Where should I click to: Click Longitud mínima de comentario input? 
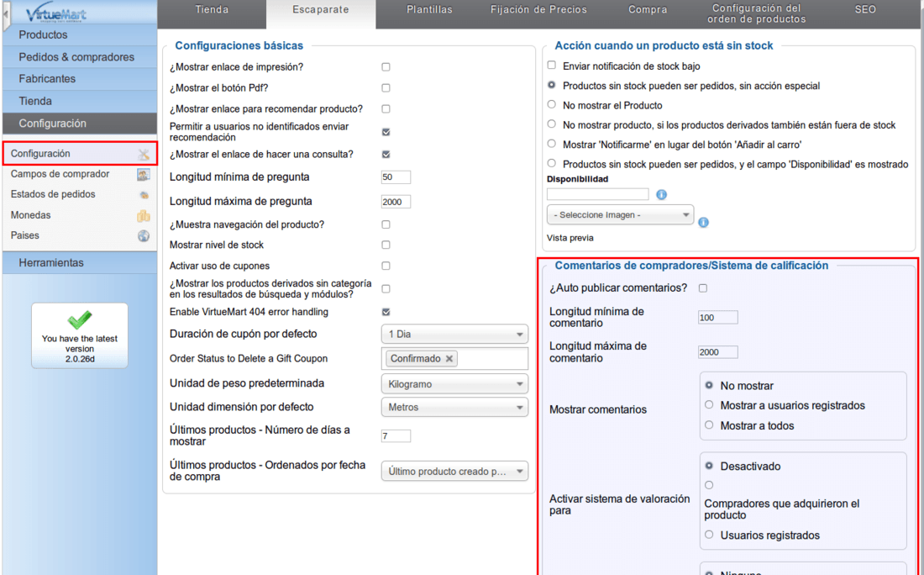(717, 317)
